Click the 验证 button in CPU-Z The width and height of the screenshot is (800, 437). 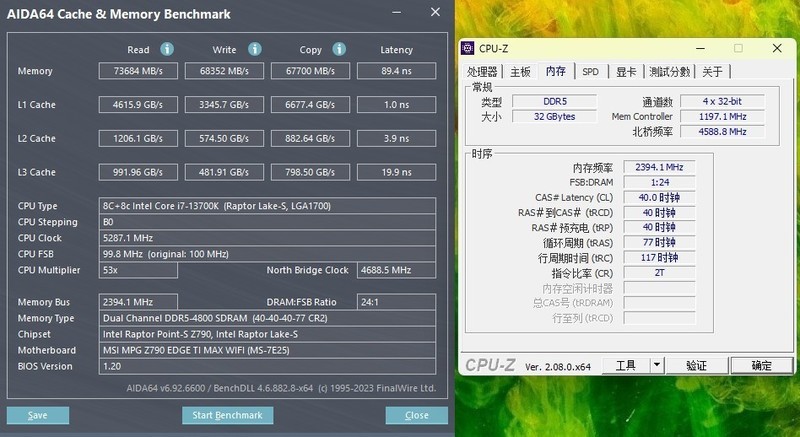pos(696,365)
